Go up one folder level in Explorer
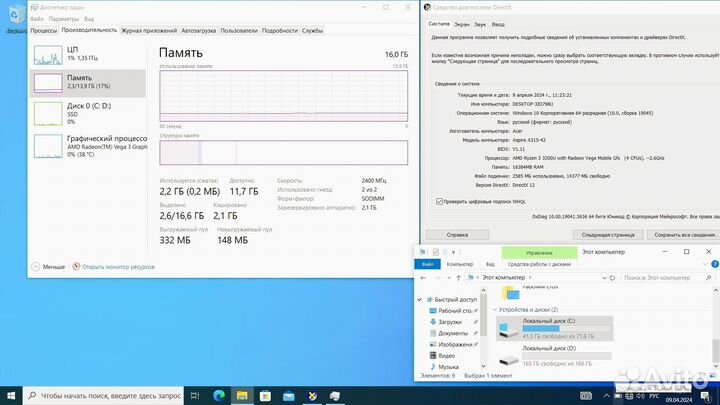 click(458, 278)
